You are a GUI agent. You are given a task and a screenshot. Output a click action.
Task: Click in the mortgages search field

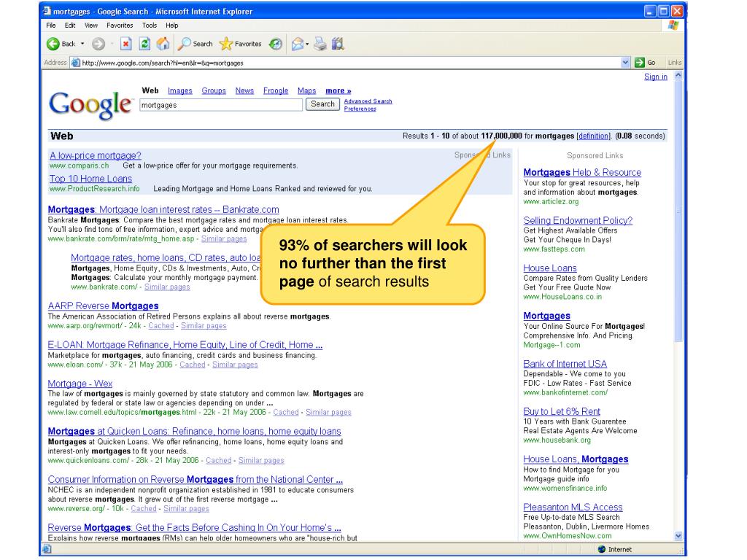[221, 105]
